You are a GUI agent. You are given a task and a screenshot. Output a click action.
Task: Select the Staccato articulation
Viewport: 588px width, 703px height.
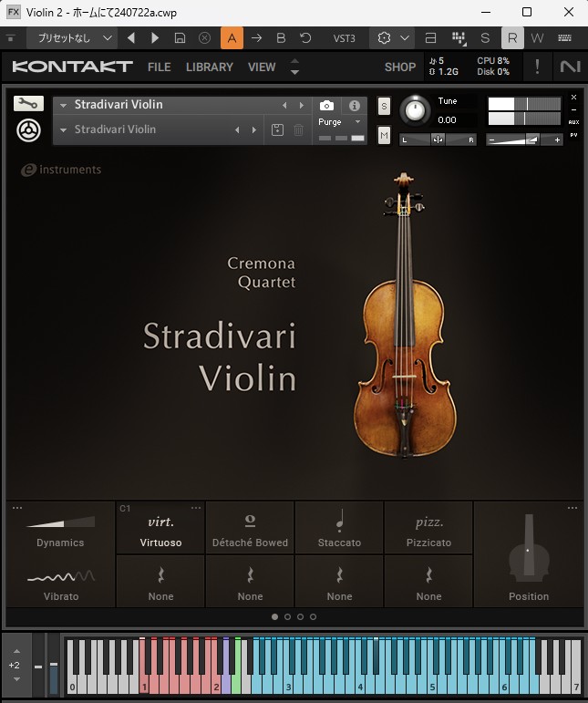[x=339, y=528]
